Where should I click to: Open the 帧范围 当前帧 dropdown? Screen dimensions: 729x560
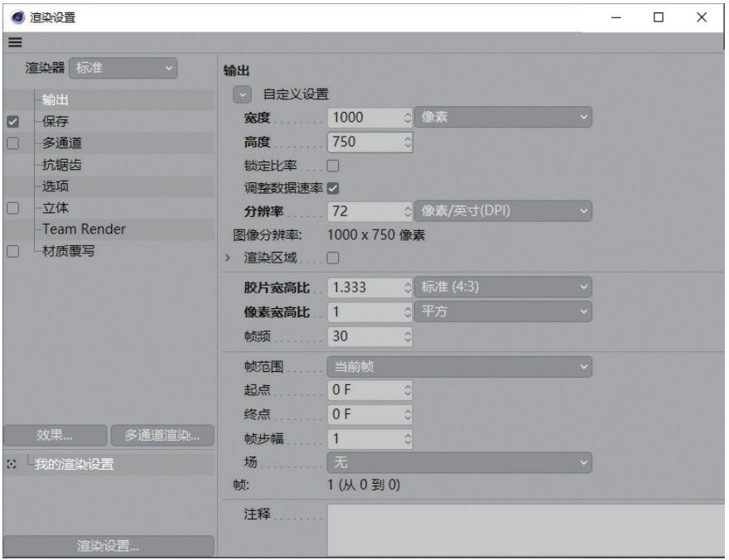click(x=459, y=367)
